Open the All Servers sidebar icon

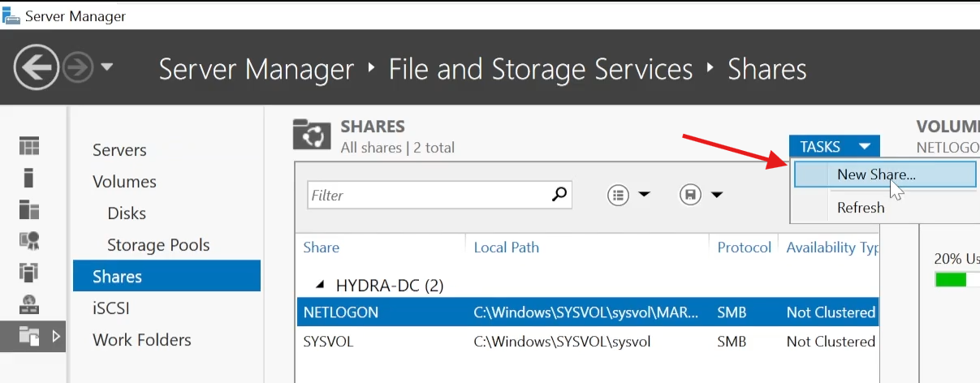[29, 209]
